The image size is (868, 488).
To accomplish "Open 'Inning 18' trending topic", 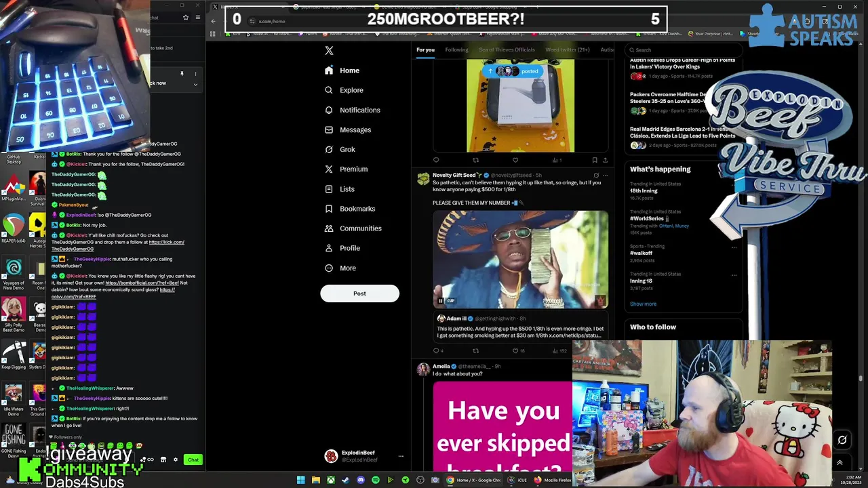I will (641, 281).
